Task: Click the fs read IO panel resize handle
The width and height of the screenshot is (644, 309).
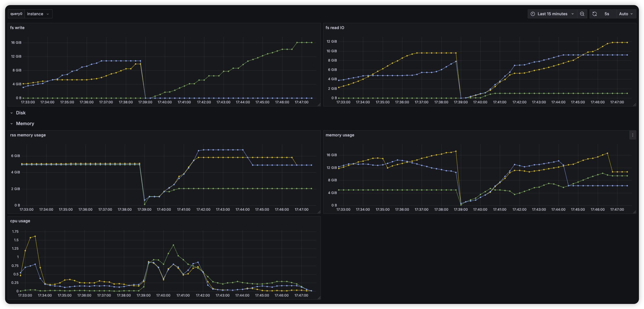Action: (x=634, y=105)
